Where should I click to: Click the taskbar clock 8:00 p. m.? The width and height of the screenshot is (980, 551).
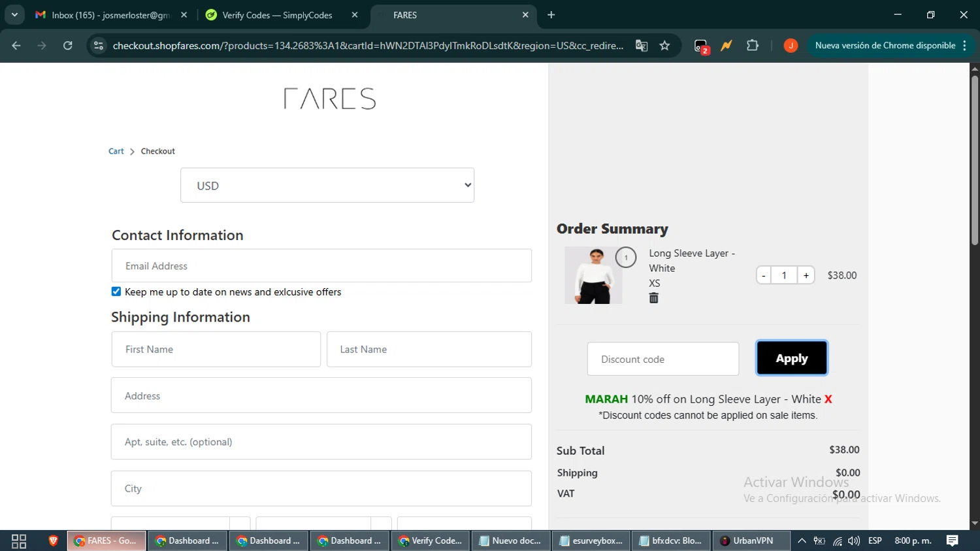coord(913,541)
